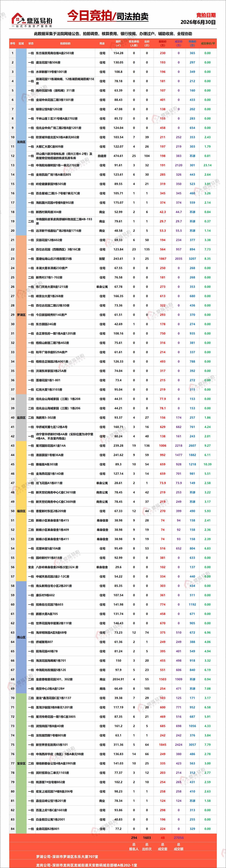
Task: Click the 474.61 area value
Action: click(118, 156)
